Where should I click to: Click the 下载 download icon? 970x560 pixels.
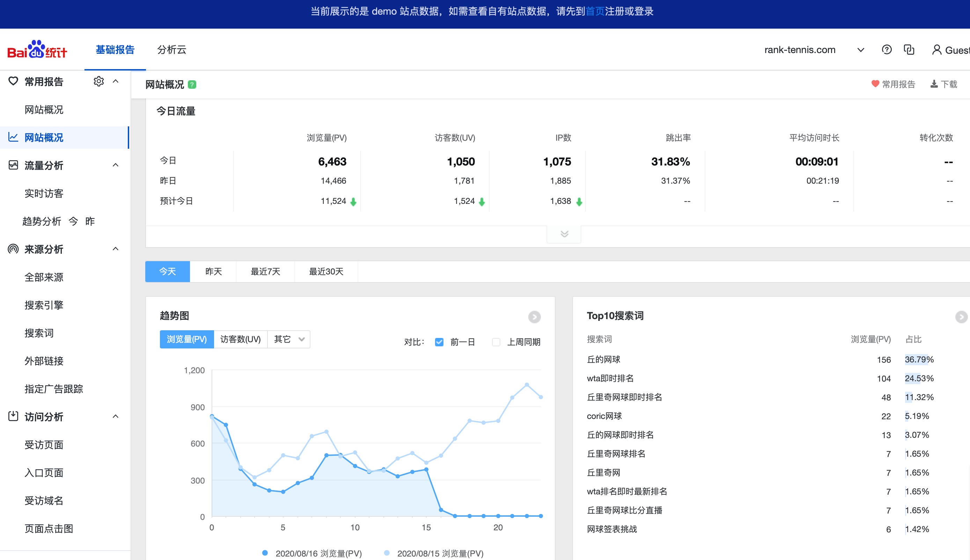(934, 84)
